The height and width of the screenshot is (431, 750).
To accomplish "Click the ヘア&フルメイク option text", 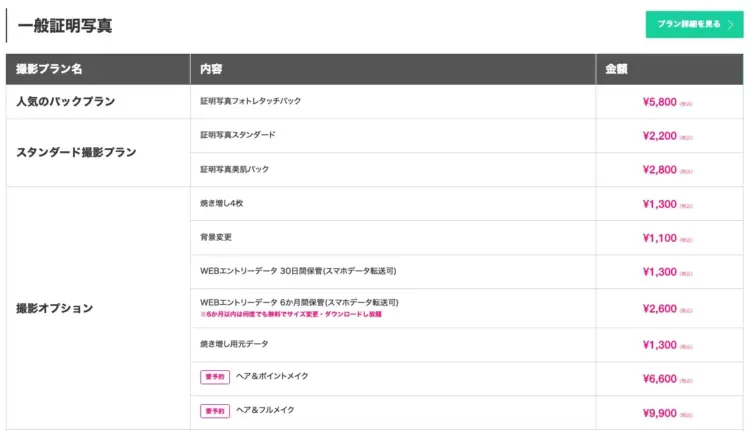I will tap(265, 410).
